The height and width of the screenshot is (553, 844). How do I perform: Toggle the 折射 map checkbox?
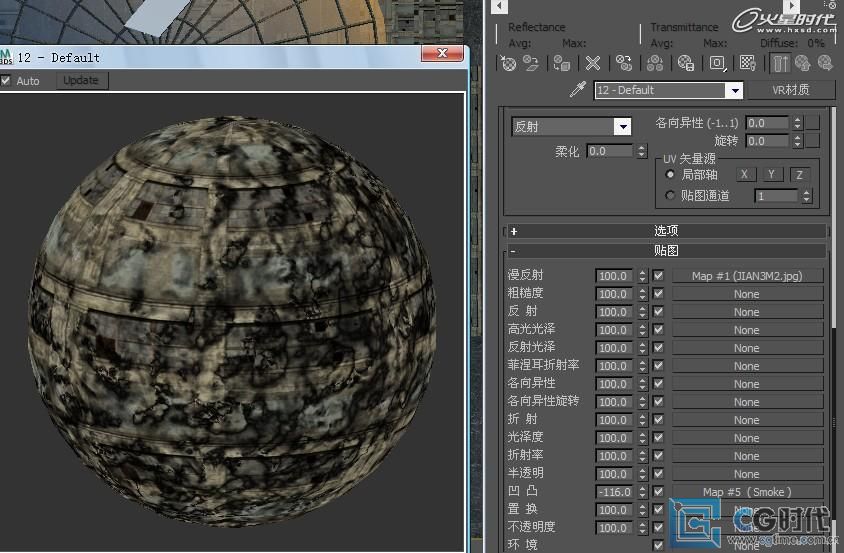[658, 419]
